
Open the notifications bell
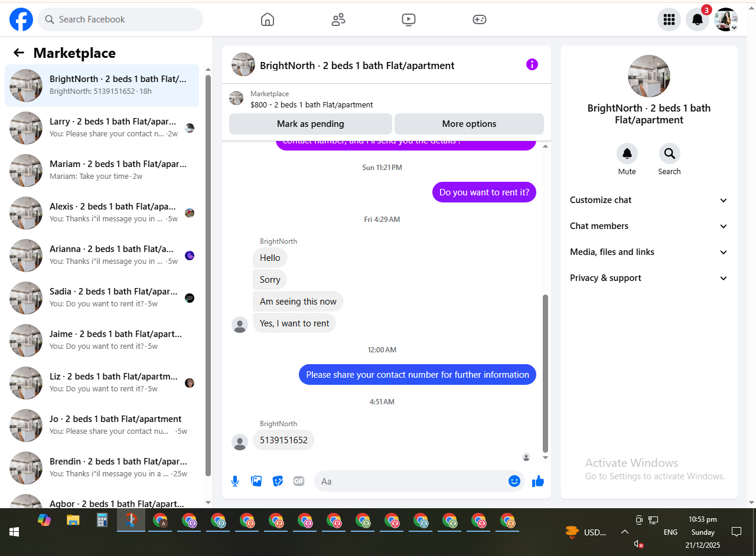coord(698,19)
